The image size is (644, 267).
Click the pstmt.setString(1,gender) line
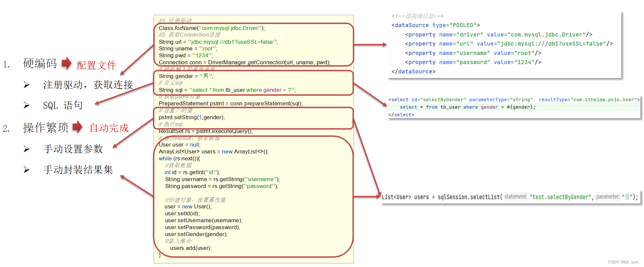click(x=192, y=117)
